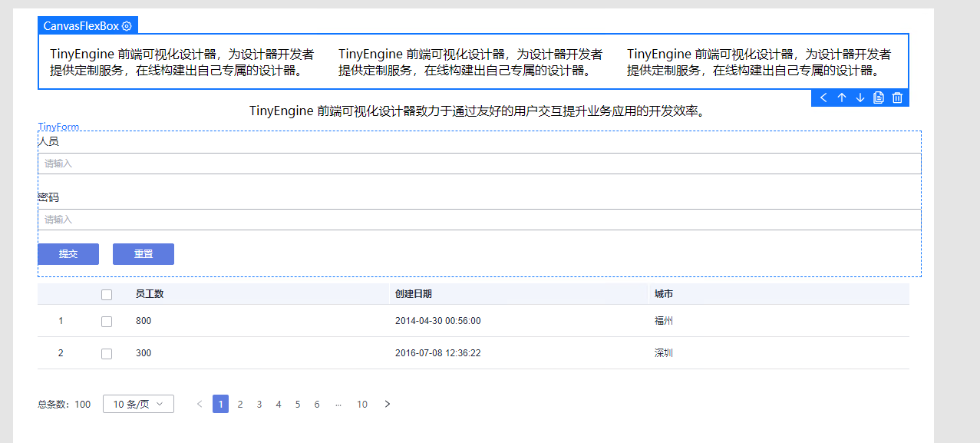Screen dimensions: 980x443
Task: Click the 800 employee count cell
Action: point(144,321)
